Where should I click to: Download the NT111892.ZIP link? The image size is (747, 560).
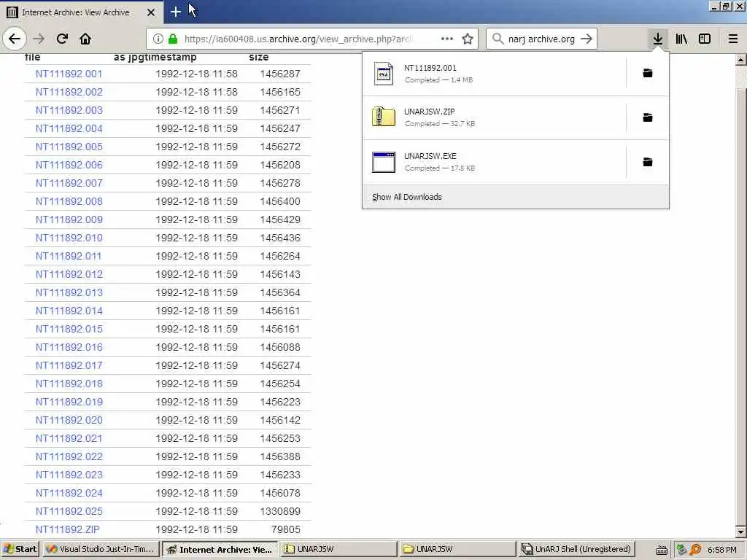pos(67,529)
